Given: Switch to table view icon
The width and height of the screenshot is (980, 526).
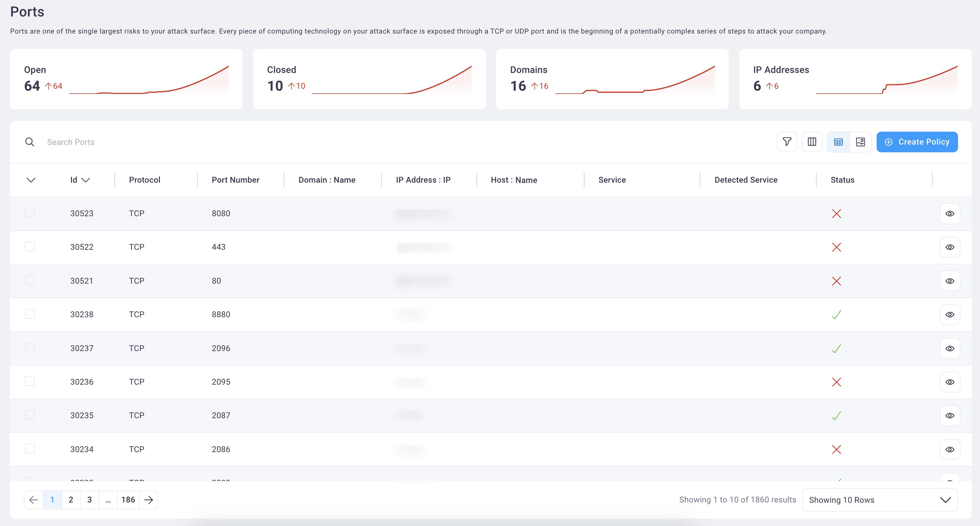Looking at the screenshot, I should pyautogui.click(x=839, y=142).
